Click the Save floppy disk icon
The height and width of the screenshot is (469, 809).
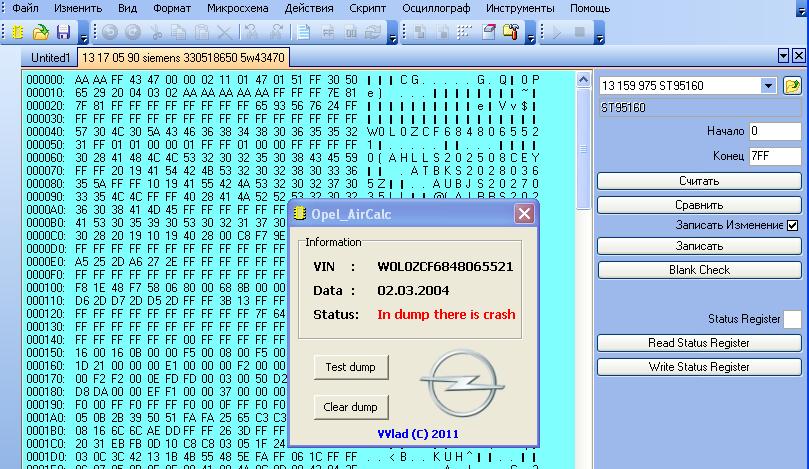coord(63,32)
